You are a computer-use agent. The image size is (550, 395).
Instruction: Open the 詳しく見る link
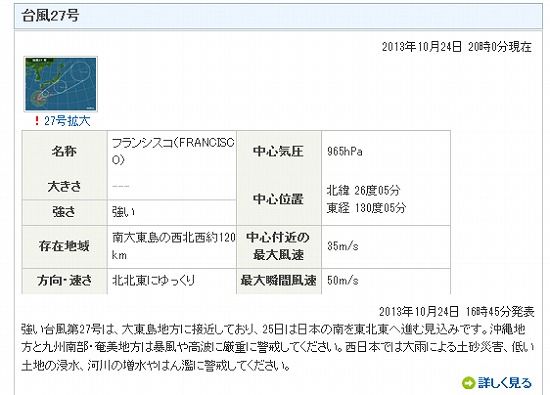coord(505,383)
